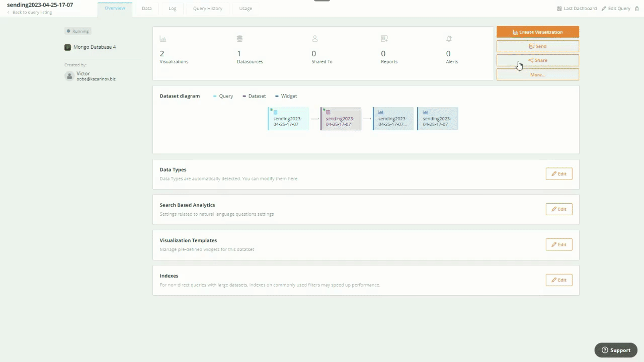Image resolution: width=644 pixels, height=362 pixels.
Task: Switch to the Data tab
Action: (x=146, y=9)
